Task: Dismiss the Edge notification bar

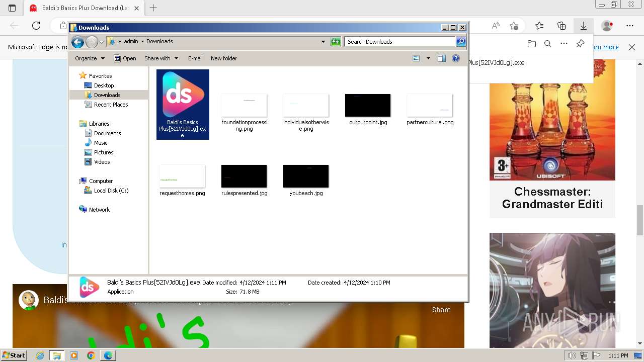Action: click(x=632, y=47)
